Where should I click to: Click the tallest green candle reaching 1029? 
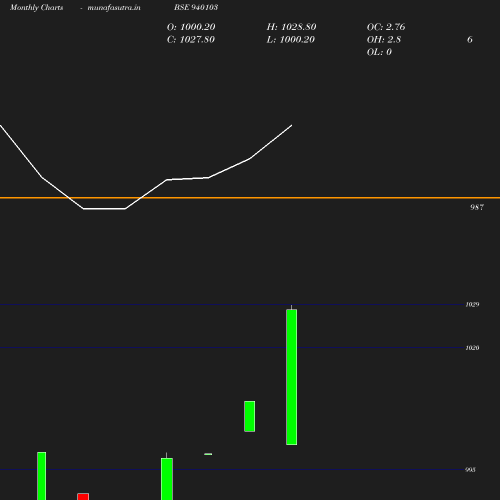click(291, 377)
